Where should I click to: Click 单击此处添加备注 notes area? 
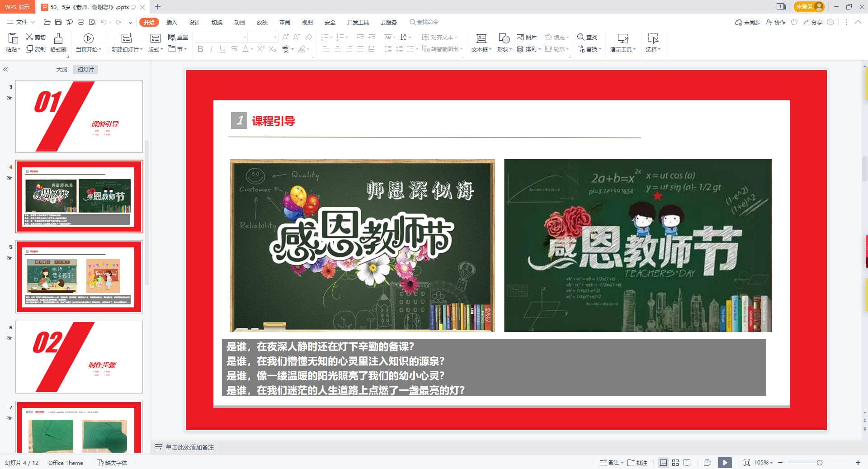point(189,447)
